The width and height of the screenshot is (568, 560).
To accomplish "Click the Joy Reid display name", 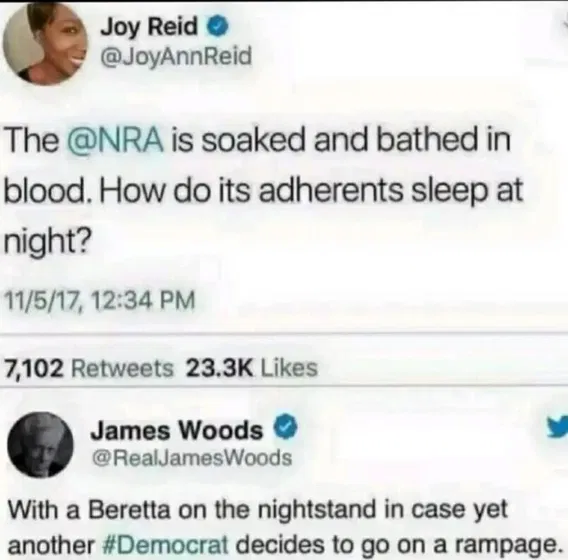I will tap(149, 27).
